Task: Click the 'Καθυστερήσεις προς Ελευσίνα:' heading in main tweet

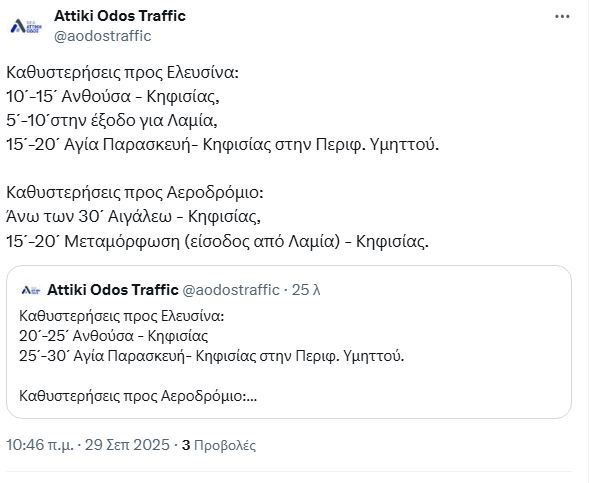Action: [123, 74]
